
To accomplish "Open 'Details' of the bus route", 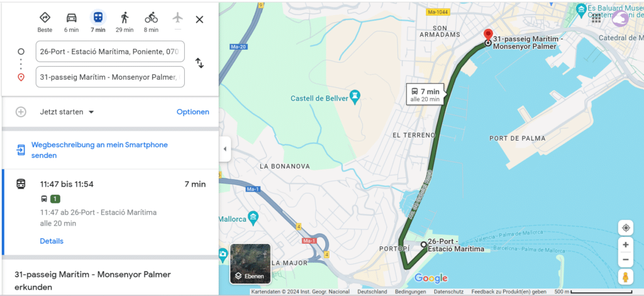I will [x=52, y=241].
